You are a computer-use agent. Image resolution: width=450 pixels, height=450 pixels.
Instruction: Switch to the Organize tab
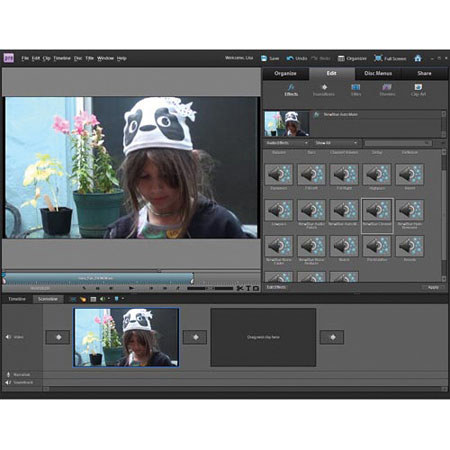(285, 73)
